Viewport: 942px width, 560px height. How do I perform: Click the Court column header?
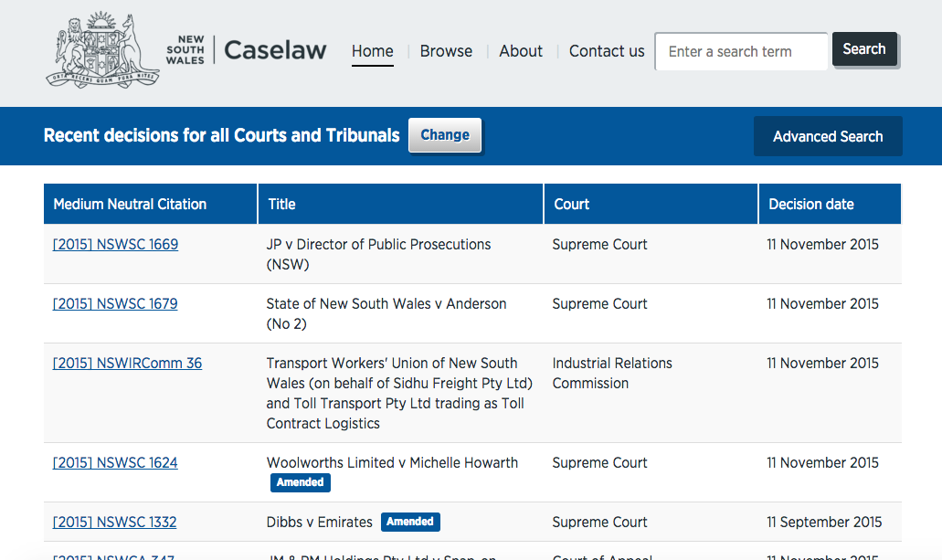[572, 205]
